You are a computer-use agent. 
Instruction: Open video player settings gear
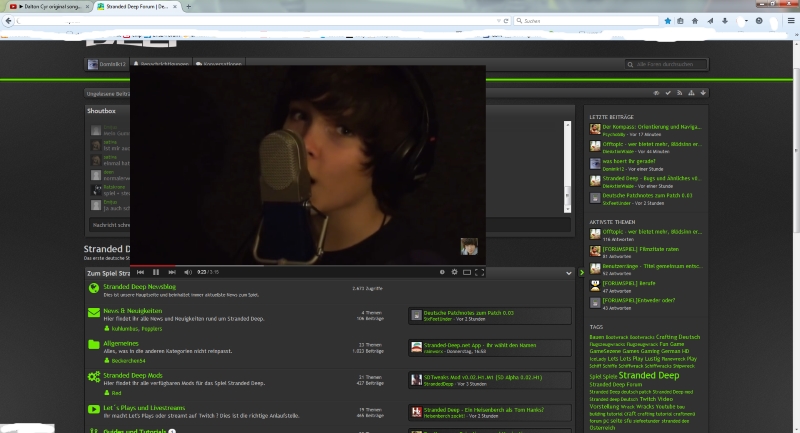point(454,272)
